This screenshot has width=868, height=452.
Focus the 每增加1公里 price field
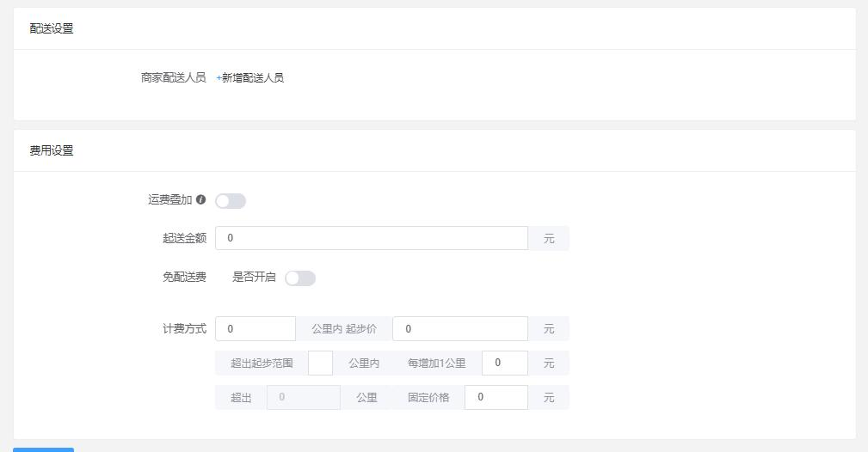click(x=504, y=363)
